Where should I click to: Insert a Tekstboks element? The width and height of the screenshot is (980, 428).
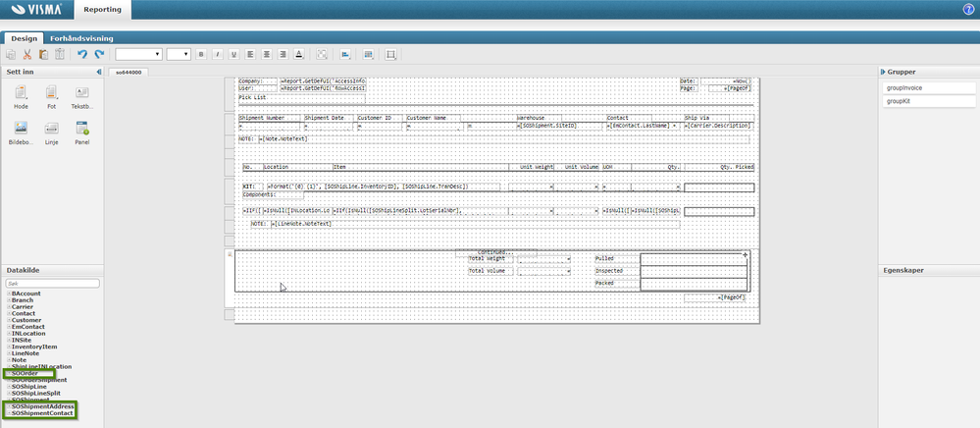point(81,98)
